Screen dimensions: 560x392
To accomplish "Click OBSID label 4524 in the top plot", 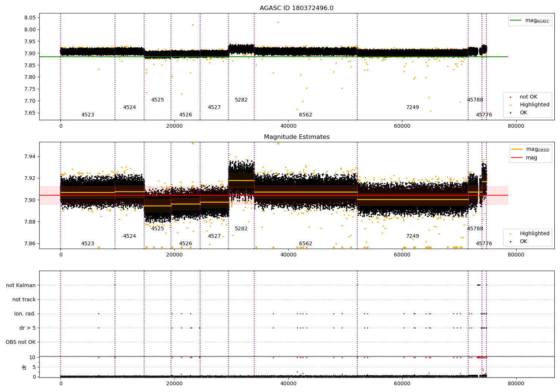I will (x=130, y=108).
